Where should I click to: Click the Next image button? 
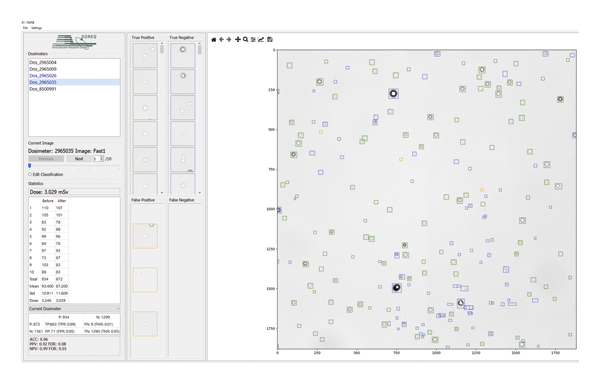[79, 159]
